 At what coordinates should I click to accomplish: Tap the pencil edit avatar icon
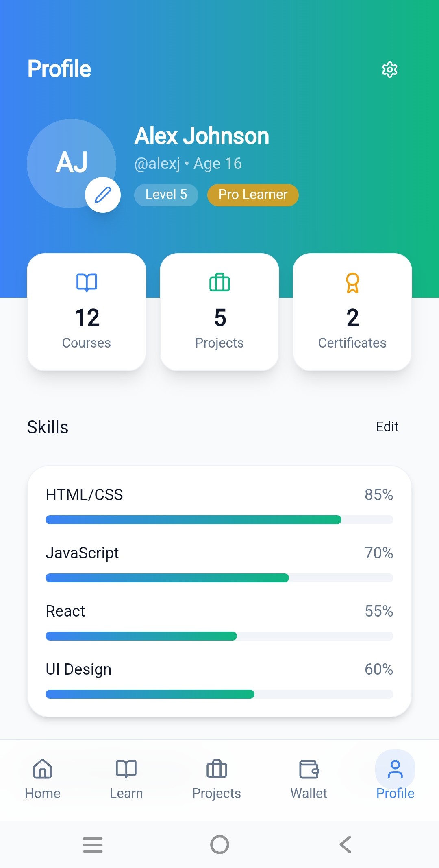point(103,195)
